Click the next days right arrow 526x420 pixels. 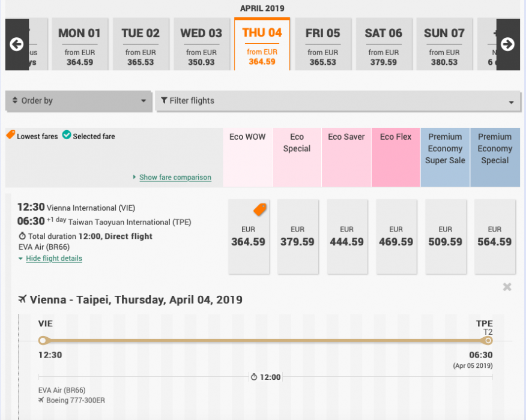[507, 44]
